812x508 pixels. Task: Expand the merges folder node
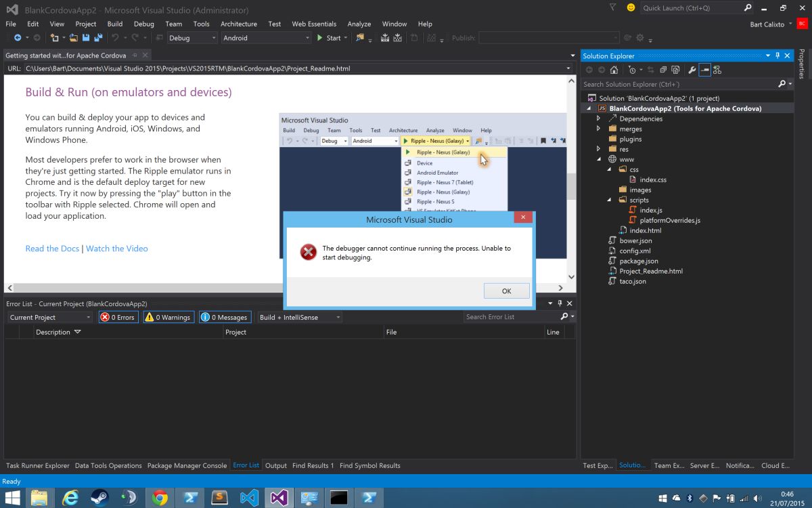pos(598,129)
